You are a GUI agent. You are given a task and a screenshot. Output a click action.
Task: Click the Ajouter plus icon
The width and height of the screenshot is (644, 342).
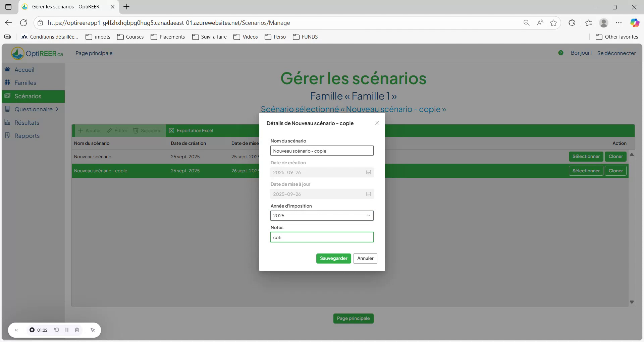point(80,130)
